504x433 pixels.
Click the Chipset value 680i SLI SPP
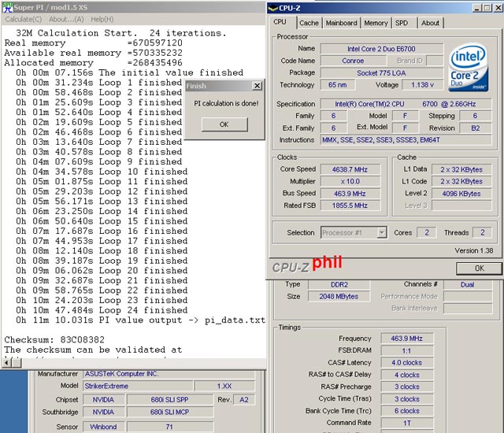(170, 400)
